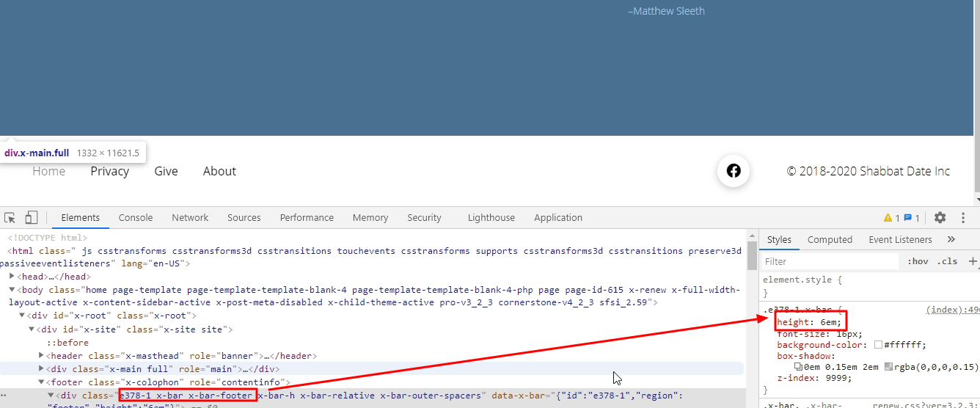Click the styles Filter input field
980x408 pixels.
tap(829, 261)
